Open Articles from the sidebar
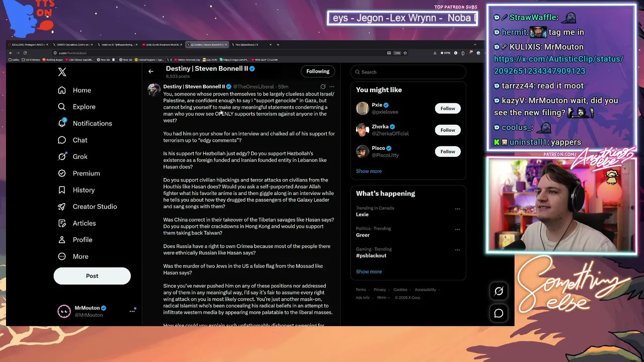The image size is (644, 362). point(77,223)
